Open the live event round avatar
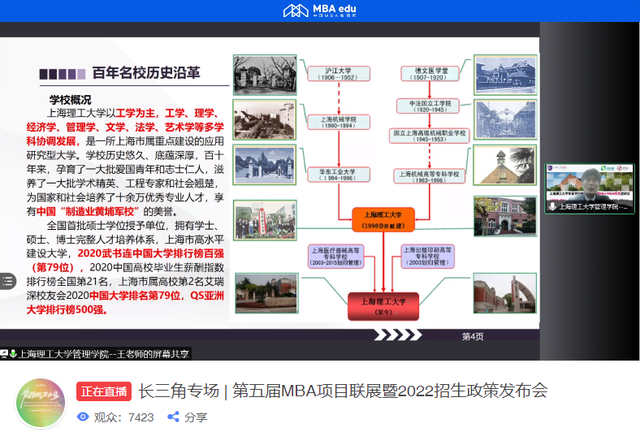640x445 pixels. 40,403
